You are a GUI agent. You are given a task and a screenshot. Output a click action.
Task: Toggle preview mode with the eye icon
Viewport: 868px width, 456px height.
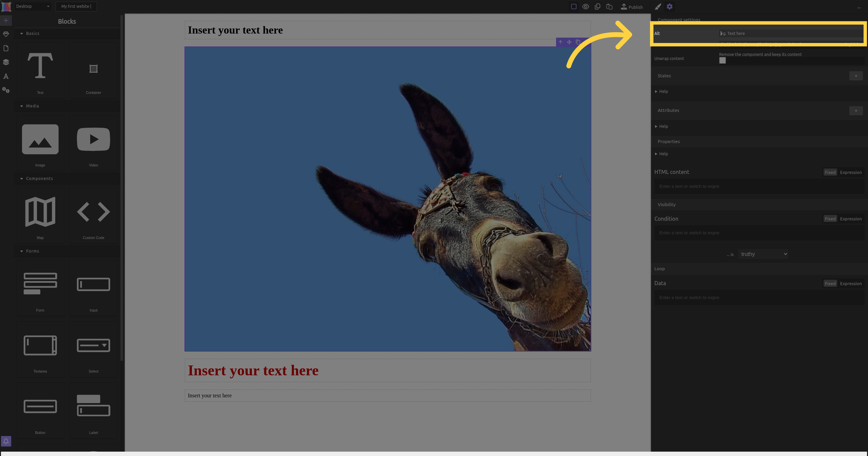click(586, 6)
